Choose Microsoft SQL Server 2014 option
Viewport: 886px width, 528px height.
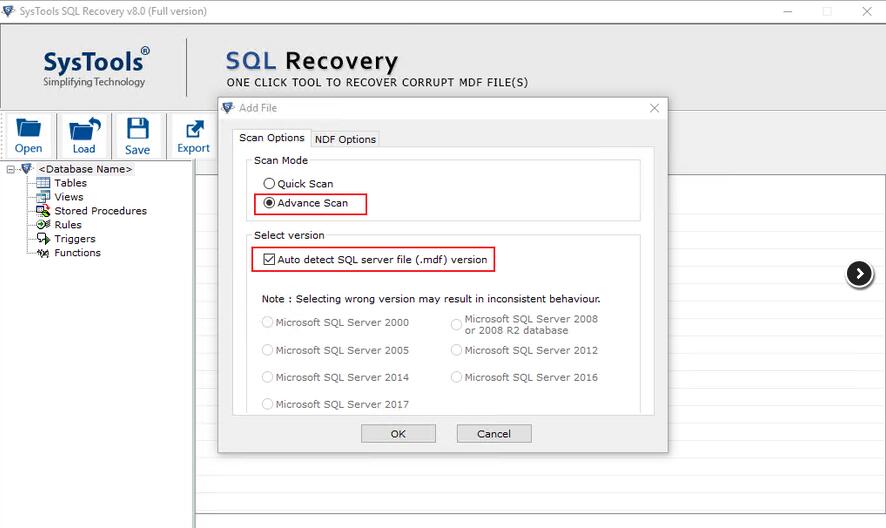tap(267, 376)
